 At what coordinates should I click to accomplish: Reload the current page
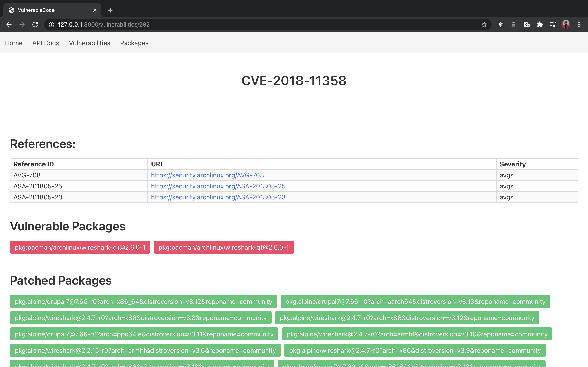click(x=35, y=24)
